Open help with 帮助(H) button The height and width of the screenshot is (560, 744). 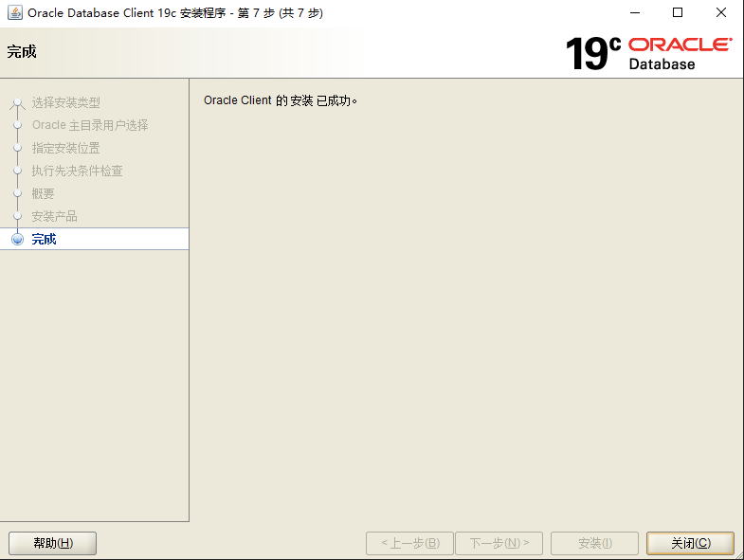[53, 543]
